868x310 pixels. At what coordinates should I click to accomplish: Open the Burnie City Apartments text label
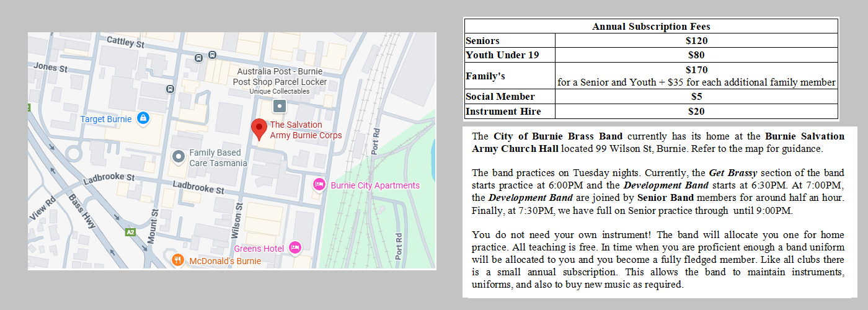[x=375, y=185]
